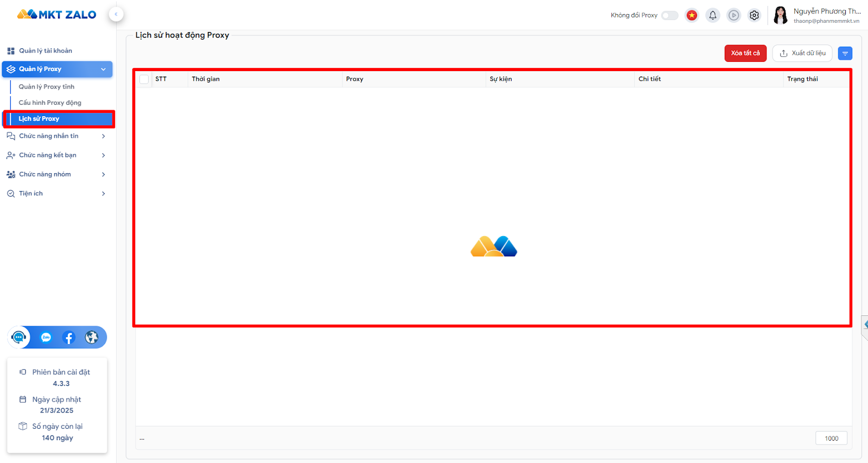This screenshot has width=868, height=463.
Task: Click the Xuất dữ liệu export button
Action: point(802,53)
